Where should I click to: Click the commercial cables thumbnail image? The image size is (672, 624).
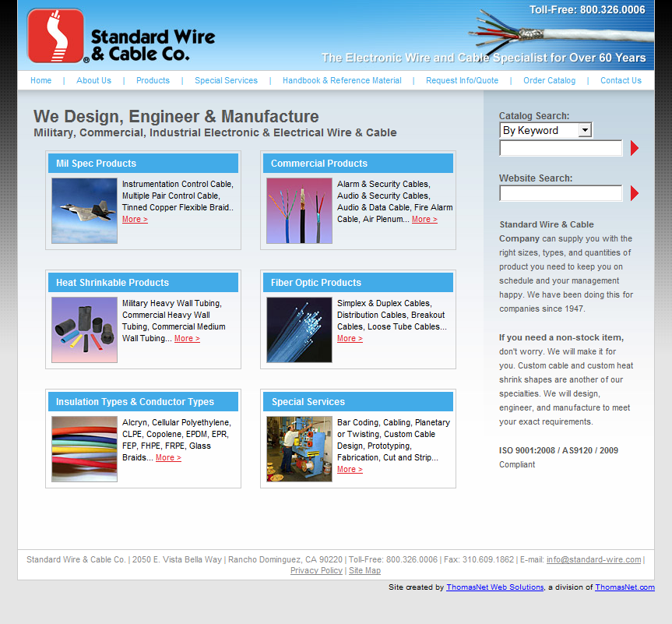point(299,211)
